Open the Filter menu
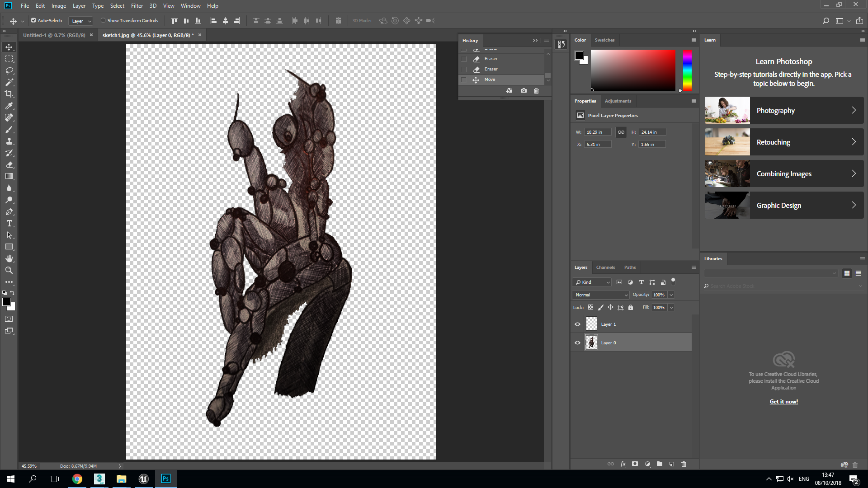 point(137,6)
